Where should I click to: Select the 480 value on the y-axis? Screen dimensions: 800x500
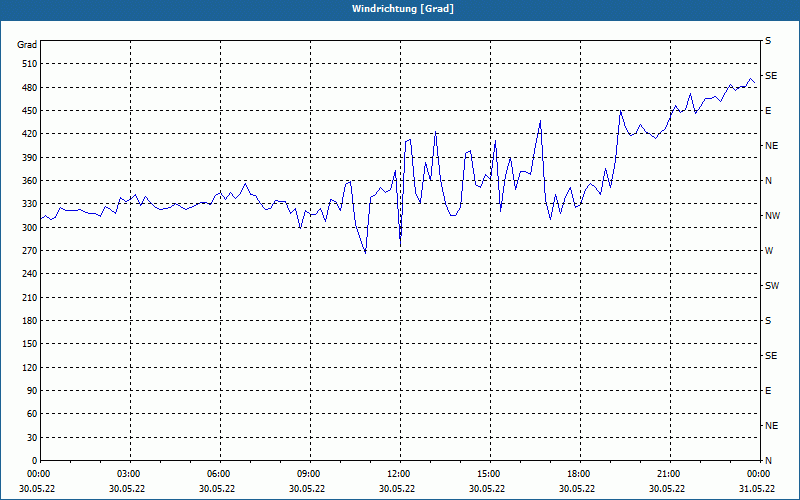[x=30, y=88]
